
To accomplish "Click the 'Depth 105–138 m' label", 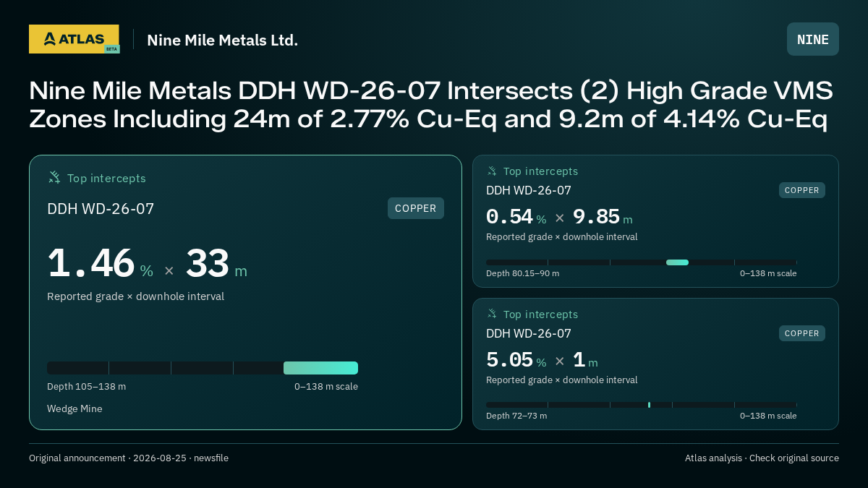I will pos(86,386).
